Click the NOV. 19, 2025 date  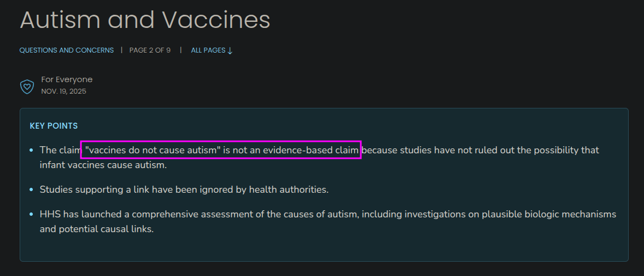pos(63,91)
